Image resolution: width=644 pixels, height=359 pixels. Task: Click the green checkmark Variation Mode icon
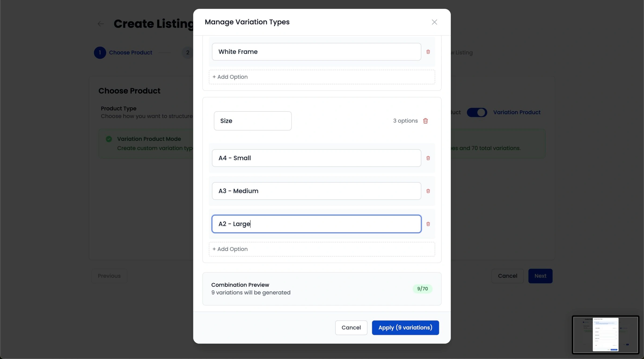pyautogui.click(x=109, y=139)
